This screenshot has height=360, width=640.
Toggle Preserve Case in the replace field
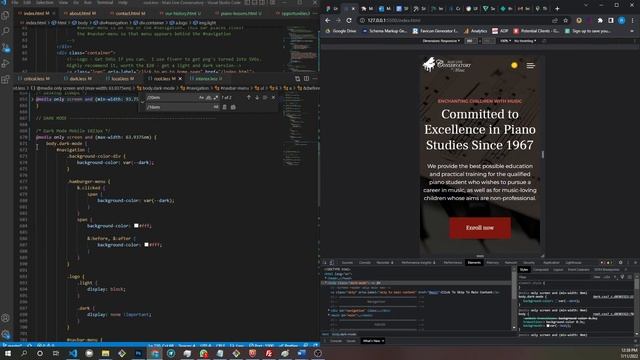216,107
